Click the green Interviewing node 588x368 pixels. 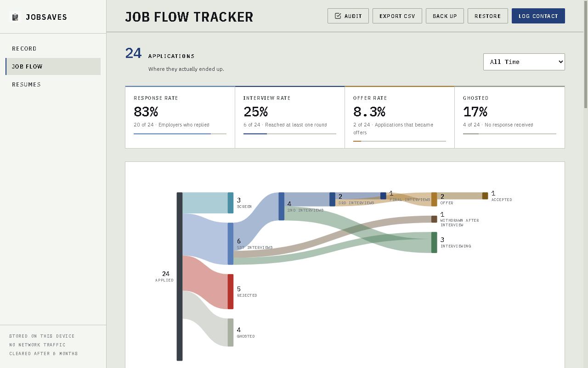pyautogui.click(x=435, y=242)
